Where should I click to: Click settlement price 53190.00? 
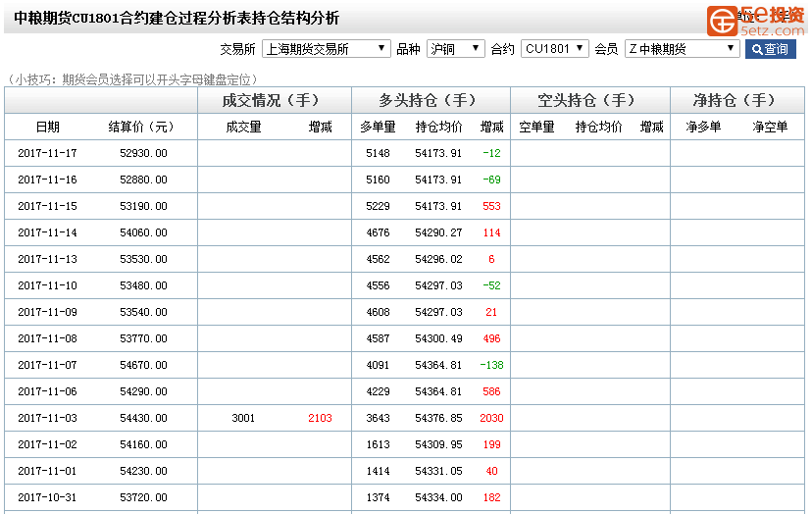coord(143,206)
